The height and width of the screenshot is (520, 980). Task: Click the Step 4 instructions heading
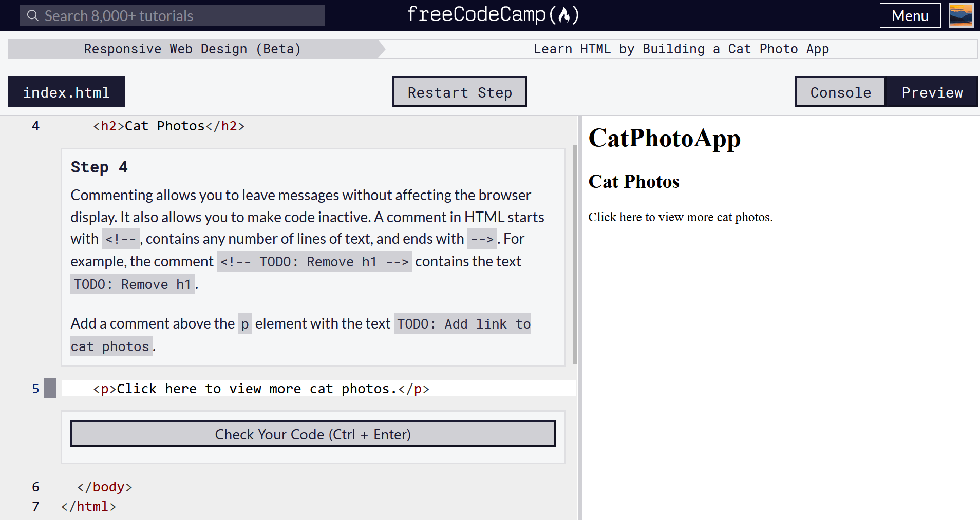[x=99, y=166]
